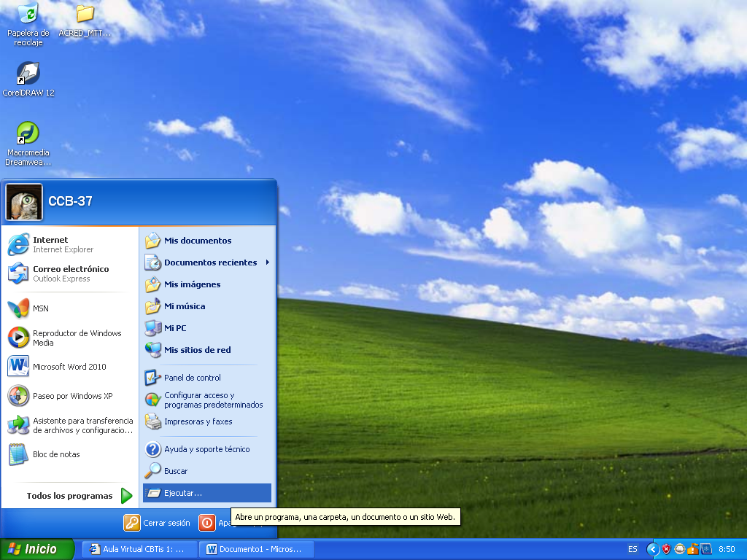The height and width of the screenshot is (560, 747).
Task: Click the Asistente para transferencia de archivos icon
Action: (18, 425)
